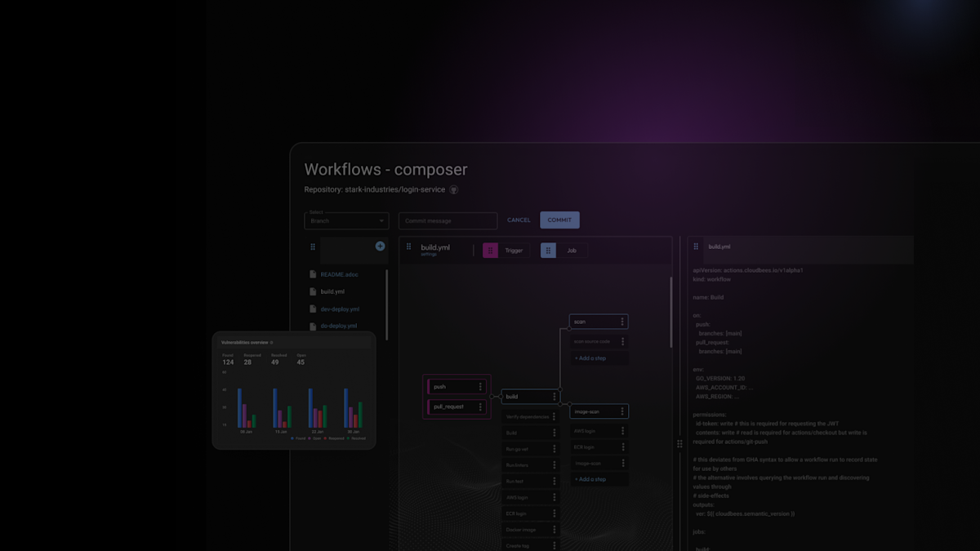Select the scan job node
The width and height of the screenshot is (980, 551).
[599, 322]
